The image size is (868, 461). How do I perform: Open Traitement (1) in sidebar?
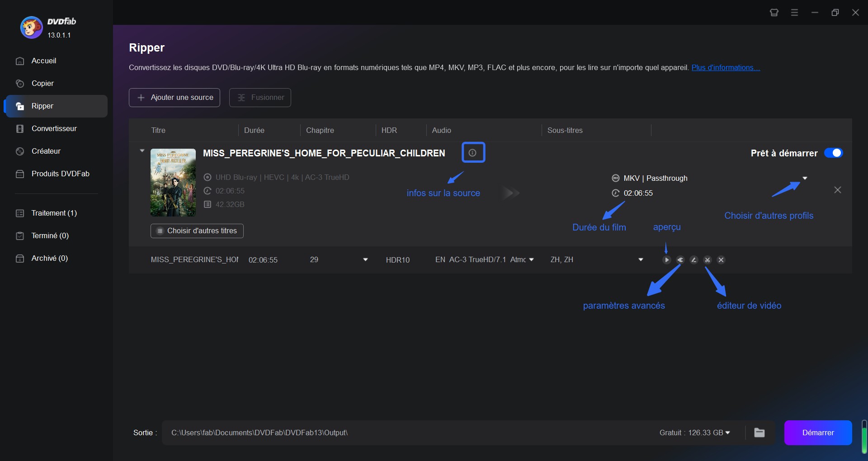pyautogui.click(x=54, y=213)
